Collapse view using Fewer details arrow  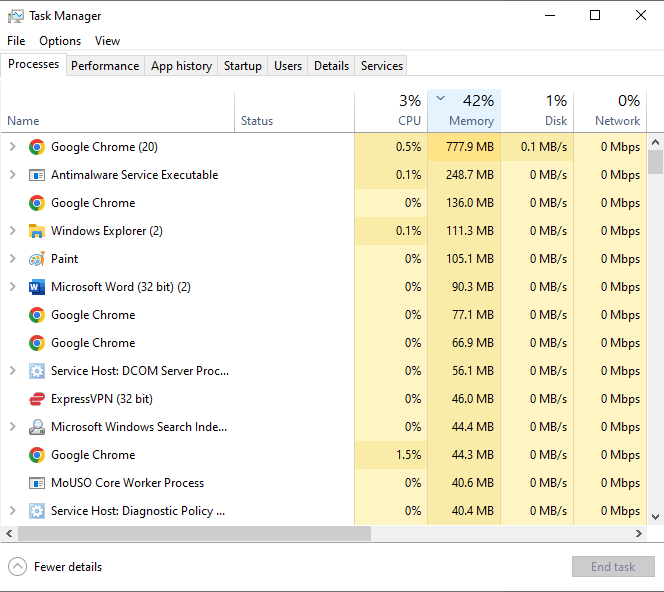coord(17,567)
